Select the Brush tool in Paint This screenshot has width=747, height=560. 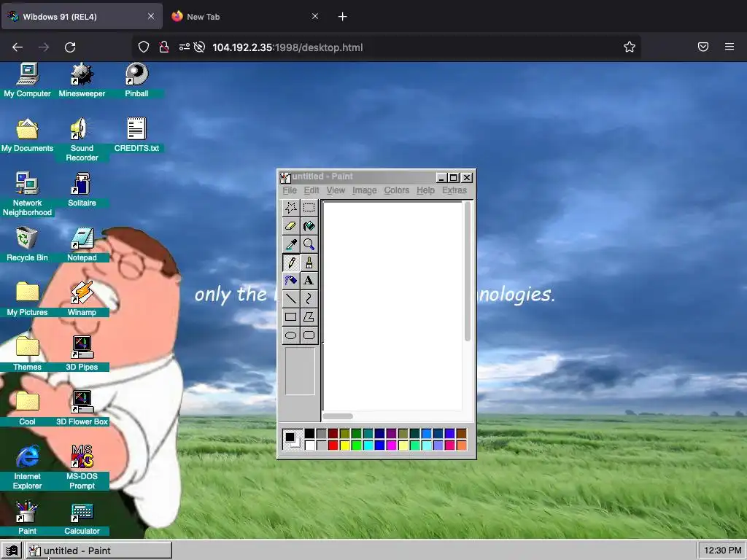309,262
